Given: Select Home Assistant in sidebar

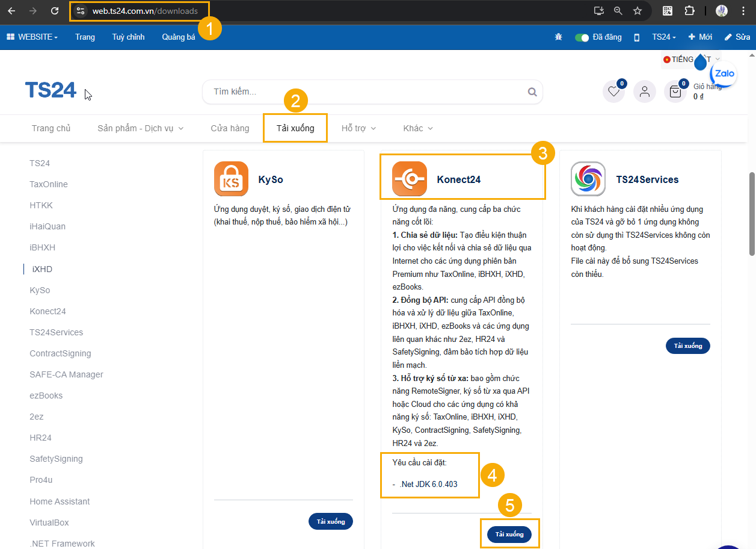Looking at the screenshot, I should pos(60,501).
